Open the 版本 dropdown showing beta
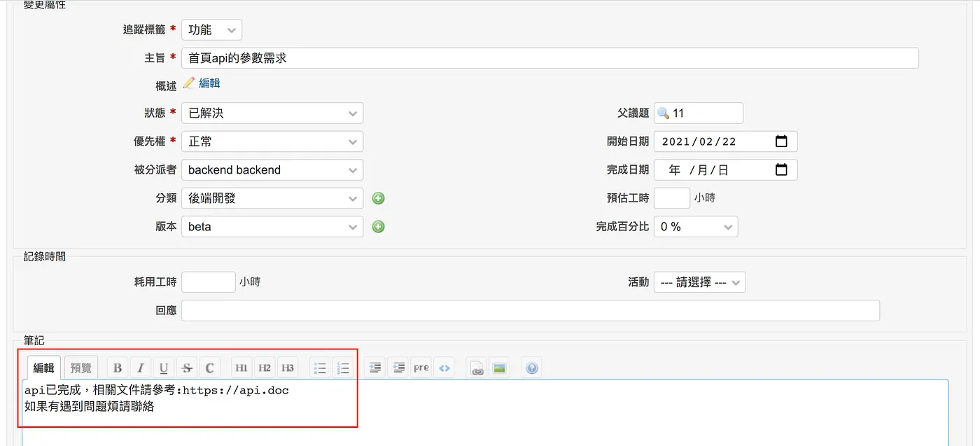This screenshot has height=446, width=980. [x=272, y=227]
